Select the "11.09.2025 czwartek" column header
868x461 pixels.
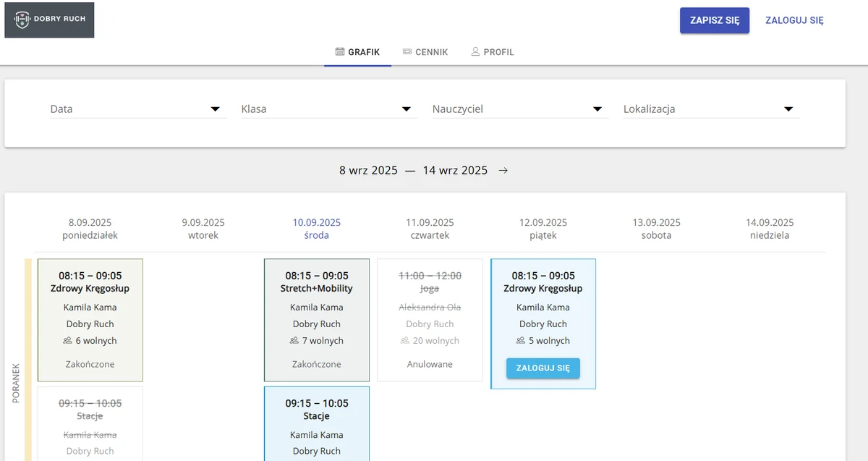coord(430,229)
